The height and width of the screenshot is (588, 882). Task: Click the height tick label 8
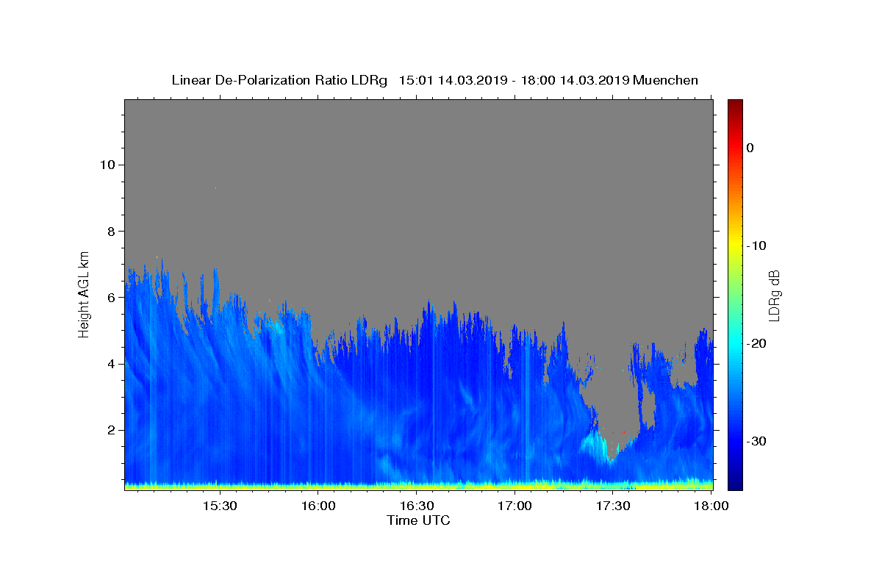[x=110, y=231]
